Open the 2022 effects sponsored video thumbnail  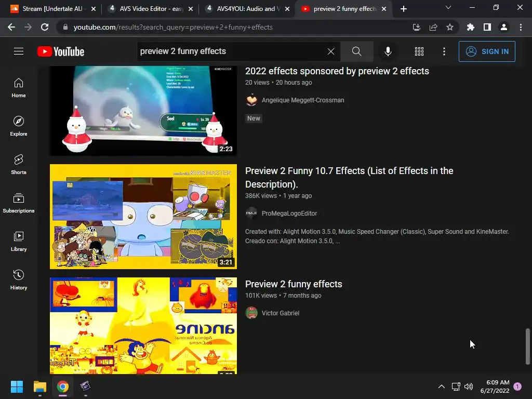tap(143, 111)
